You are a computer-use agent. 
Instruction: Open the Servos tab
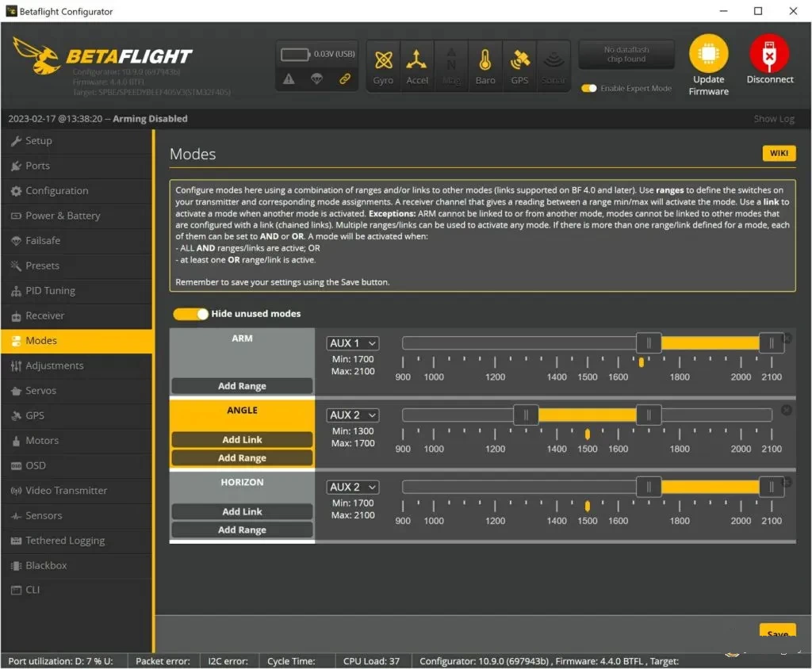(77, 391)
